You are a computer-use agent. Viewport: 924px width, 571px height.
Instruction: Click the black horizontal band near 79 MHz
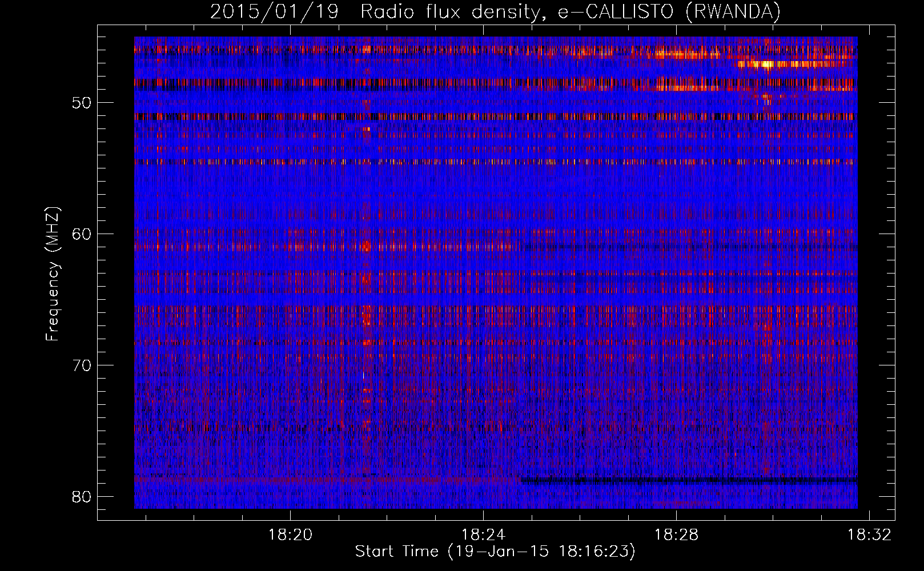click(x=685, y=480)
